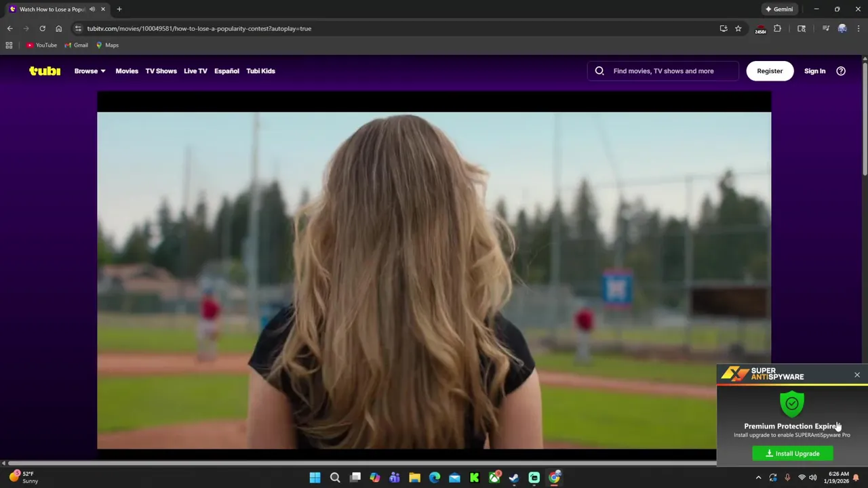Viewport: 868px width, 488px height.
Task: Open the Extensions puzzle icon
Action: (x=777, y=28)
